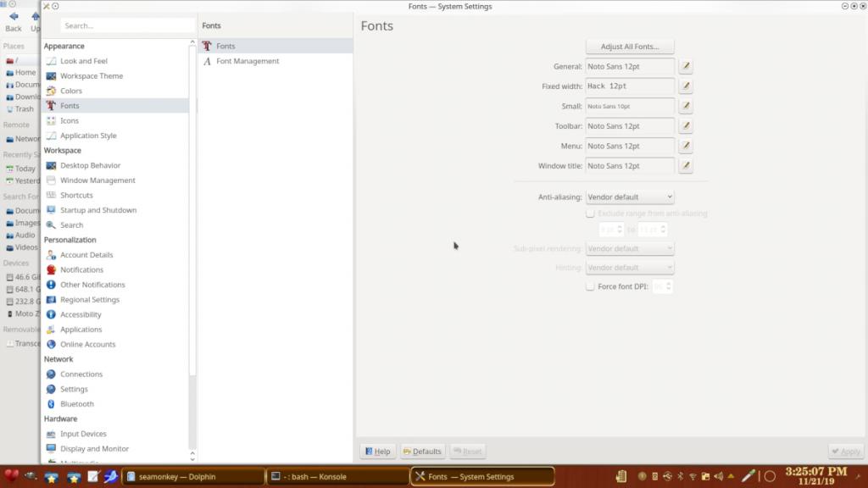Expand the Sub-pixel rendering dropdown
The width and height of the screenshot is (868, 488).
click(x=629, y=249)
